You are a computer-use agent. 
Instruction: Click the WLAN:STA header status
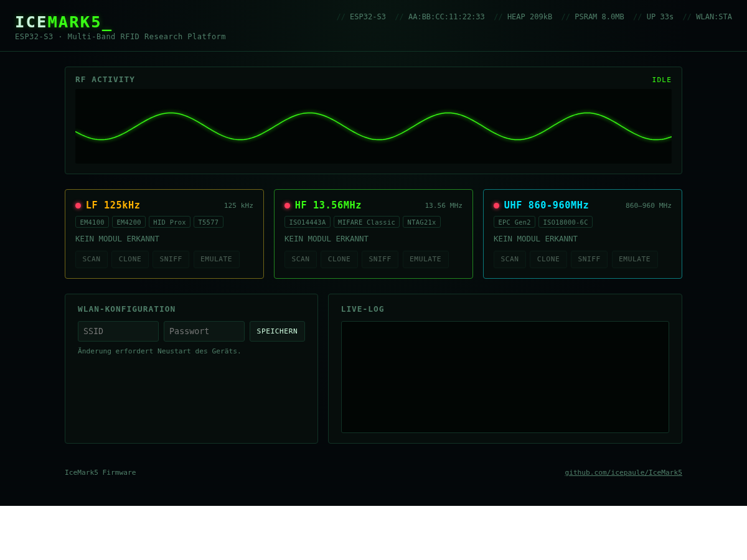click(x=714, y=17)
